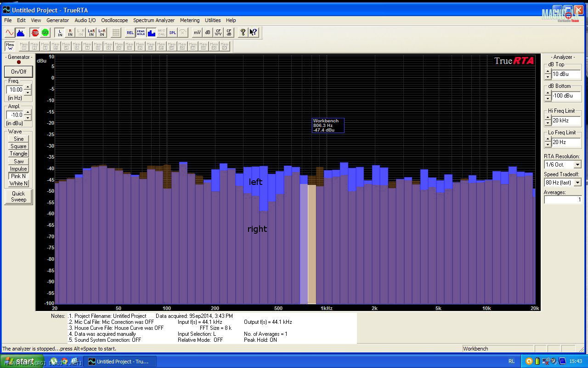Screen dimensions: 588x368
Task: Select the L+R IN input icon
Action: [x=91, y=32]
